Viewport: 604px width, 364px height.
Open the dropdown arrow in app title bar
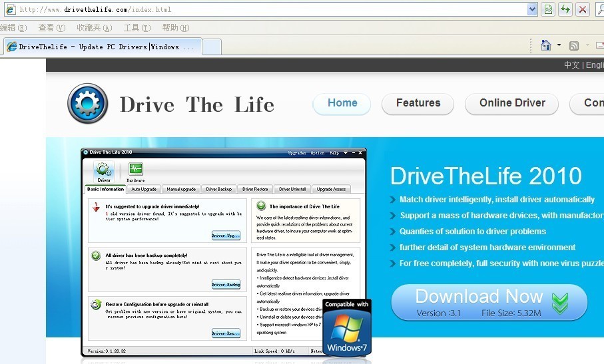pos(346,153)
